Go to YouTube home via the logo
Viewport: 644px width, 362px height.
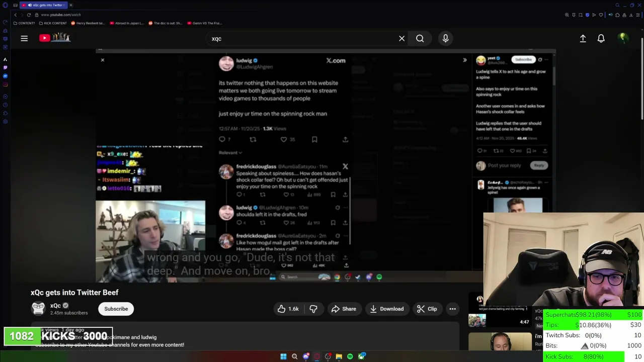pyautogui.click(x=54, y=38)
